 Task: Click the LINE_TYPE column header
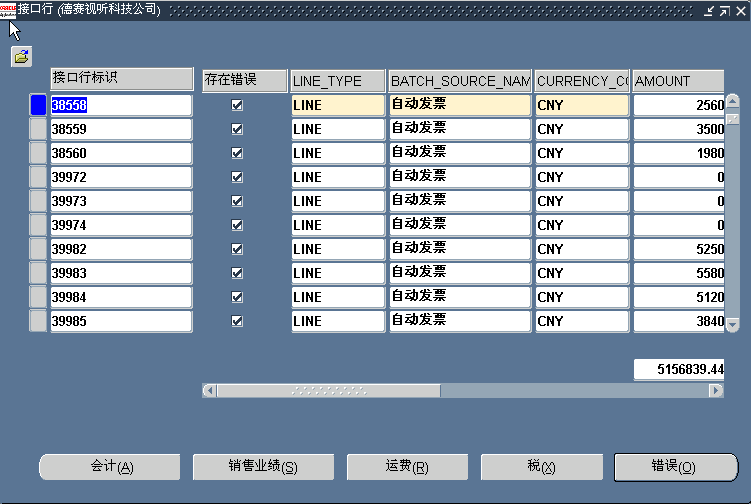tap(337, 81)
